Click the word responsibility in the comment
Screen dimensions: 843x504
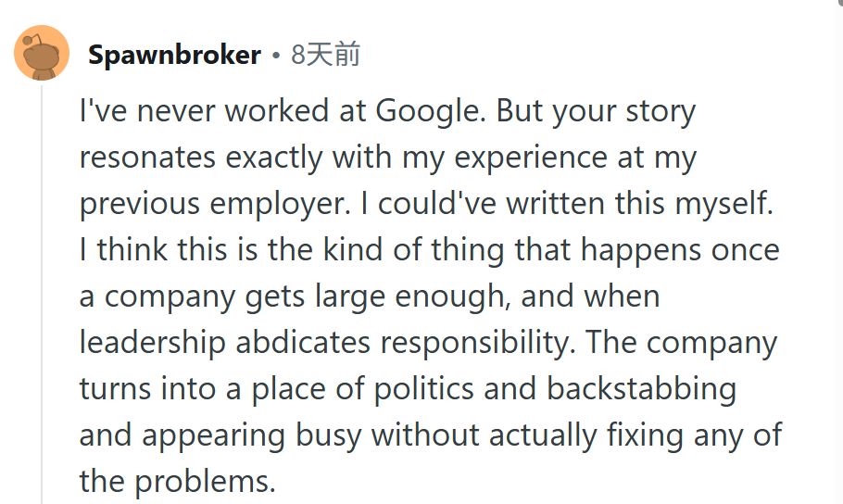[475, 344]
